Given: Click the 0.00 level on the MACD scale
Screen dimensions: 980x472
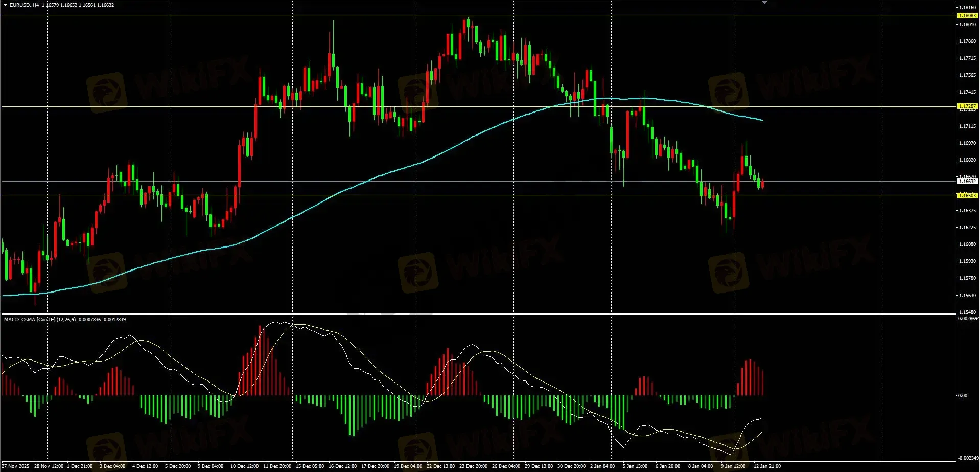Looking at the screenshot, I should click(963, 396).
